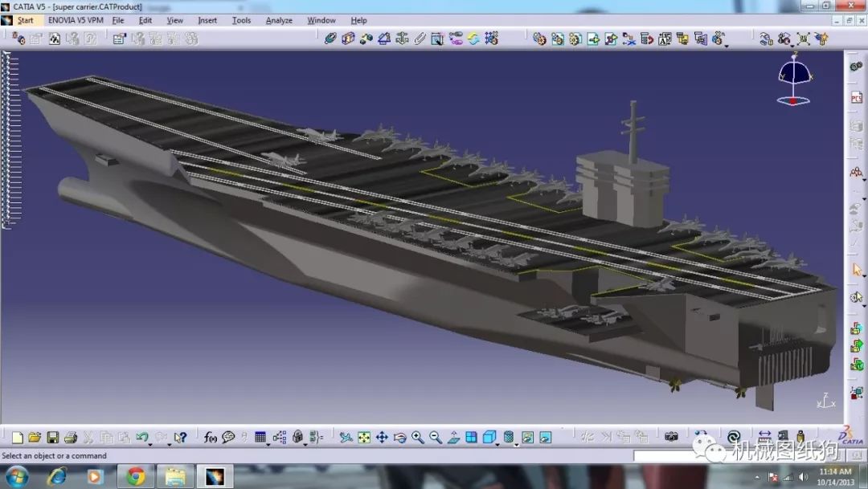Open the Analyze menu

coord(279,20)
